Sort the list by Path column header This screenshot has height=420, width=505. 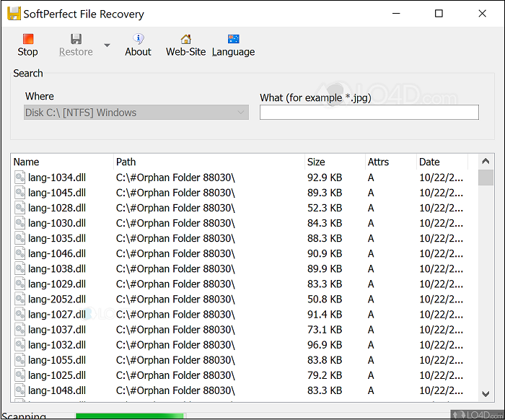tap(209, 162)
